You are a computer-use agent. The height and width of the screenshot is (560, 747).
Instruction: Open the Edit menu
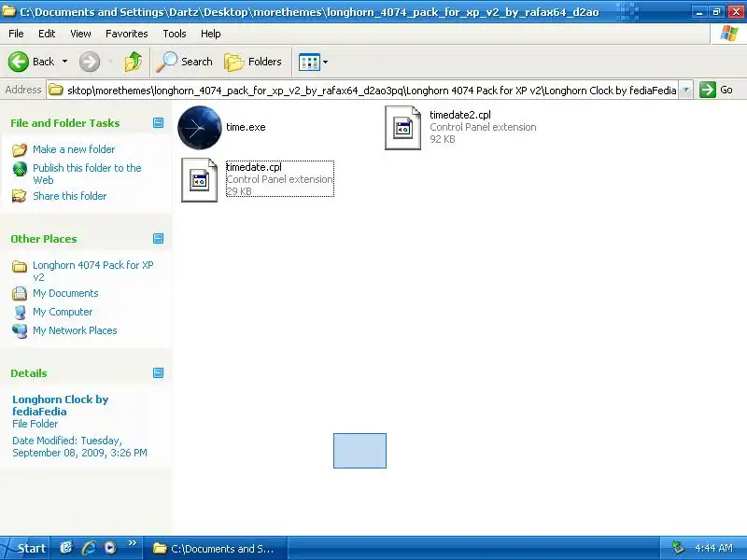(x=47, y=34)
